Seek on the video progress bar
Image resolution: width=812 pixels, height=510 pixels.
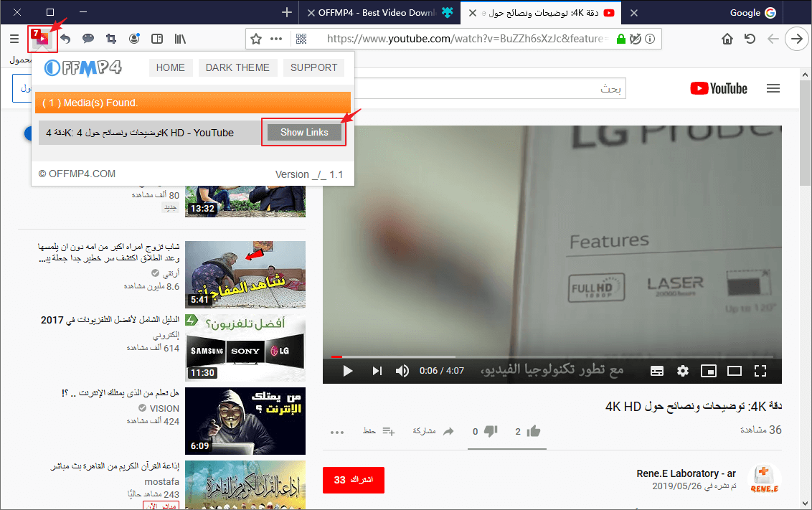point(552,356)
